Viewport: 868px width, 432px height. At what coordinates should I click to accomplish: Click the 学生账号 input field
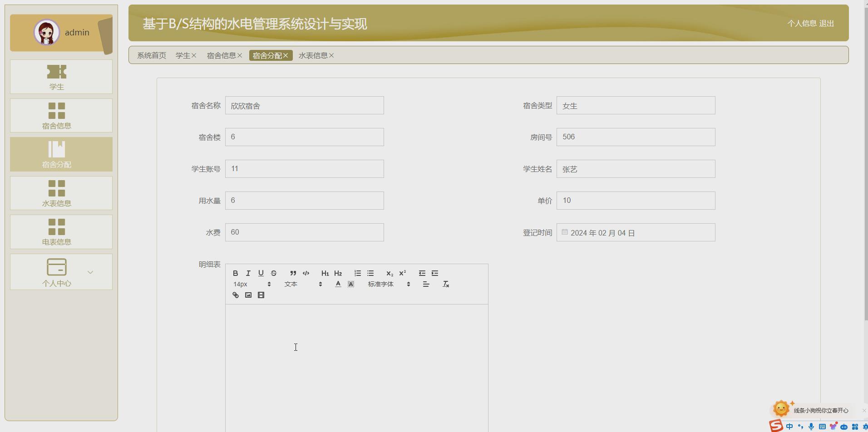[x=305, y=169]
